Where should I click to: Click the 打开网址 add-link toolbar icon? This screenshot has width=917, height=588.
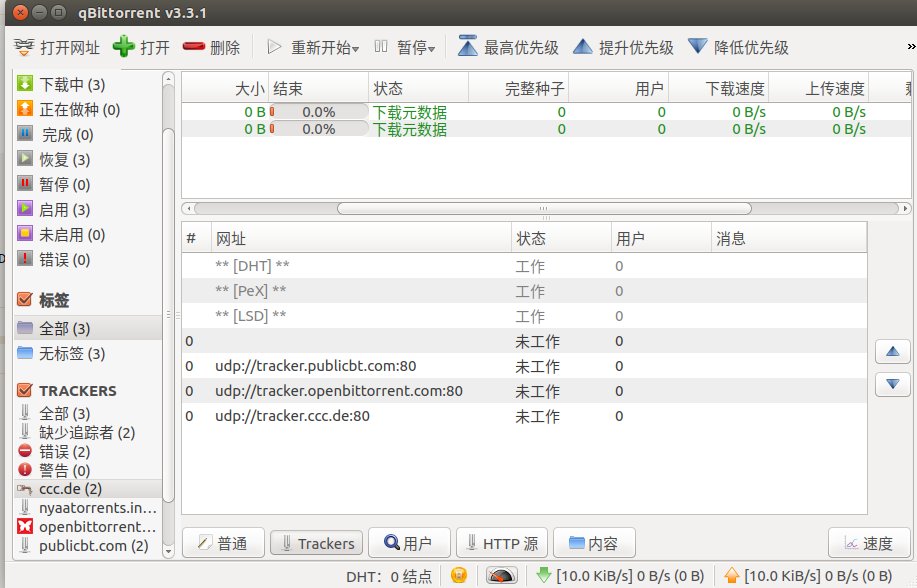click(x=24, y=47)
